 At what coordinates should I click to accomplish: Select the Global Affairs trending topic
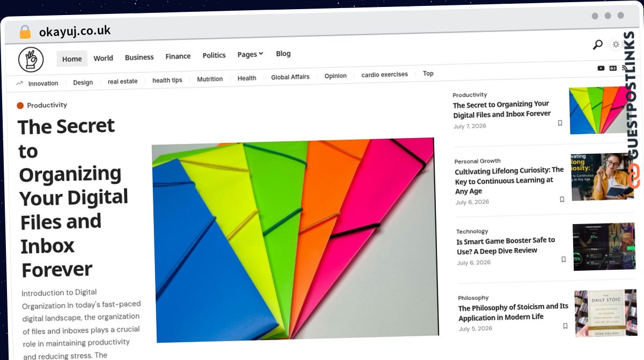[290, 77]
